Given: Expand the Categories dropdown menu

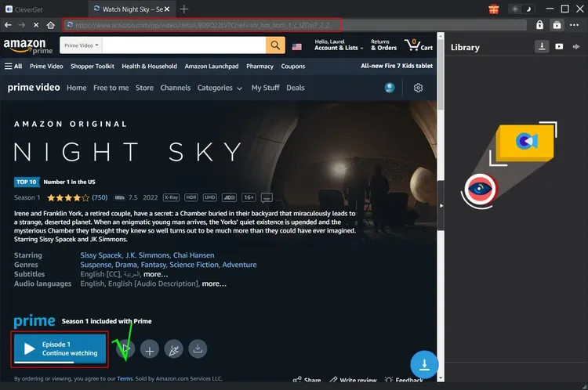Looking at the screenshot, I should (220, 88).
